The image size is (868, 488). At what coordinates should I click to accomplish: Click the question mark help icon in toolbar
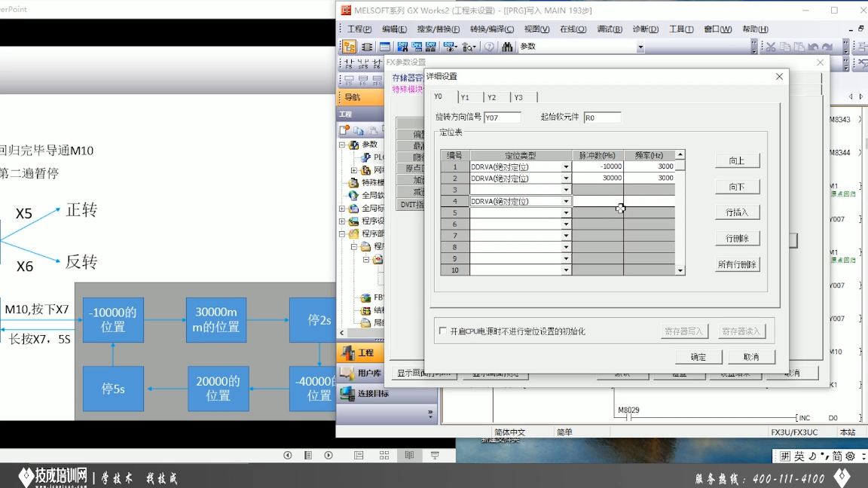489,47
